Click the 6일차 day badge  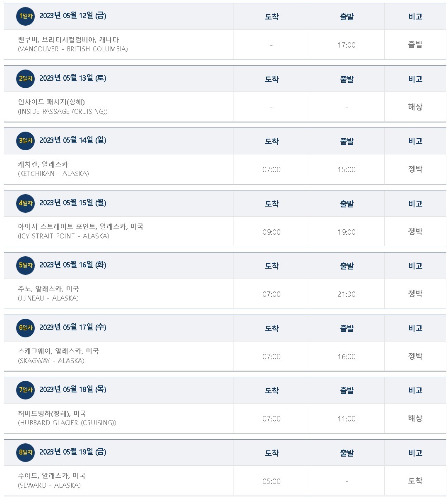[25, 328]
